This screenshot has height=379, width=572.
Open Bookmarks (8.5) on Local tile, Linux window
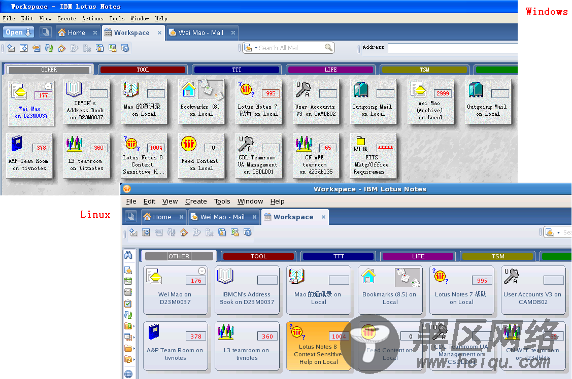click(390, 290)
